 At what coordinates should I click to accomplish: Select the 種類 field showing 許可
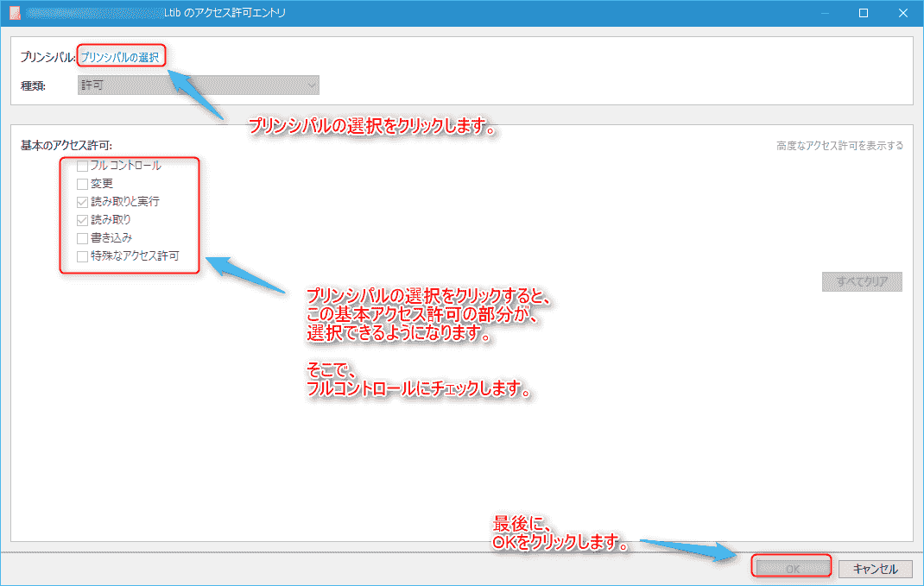199,85
